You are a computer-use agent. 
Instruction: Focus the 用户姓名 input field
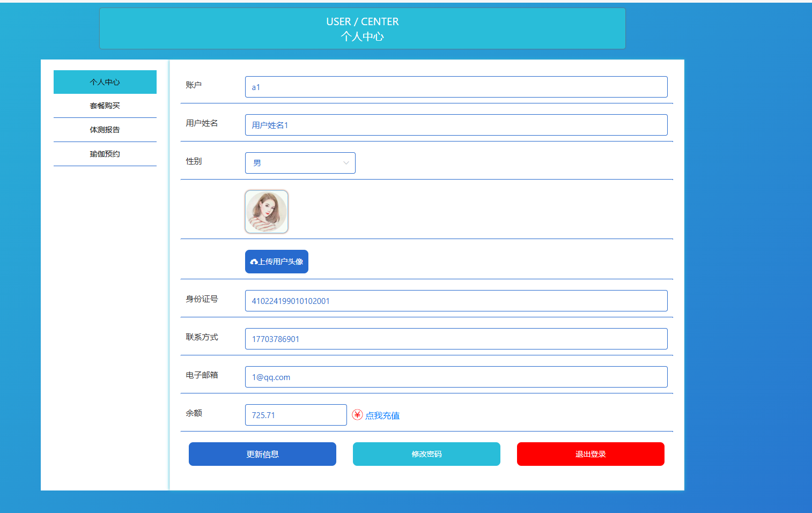point(456,125)
